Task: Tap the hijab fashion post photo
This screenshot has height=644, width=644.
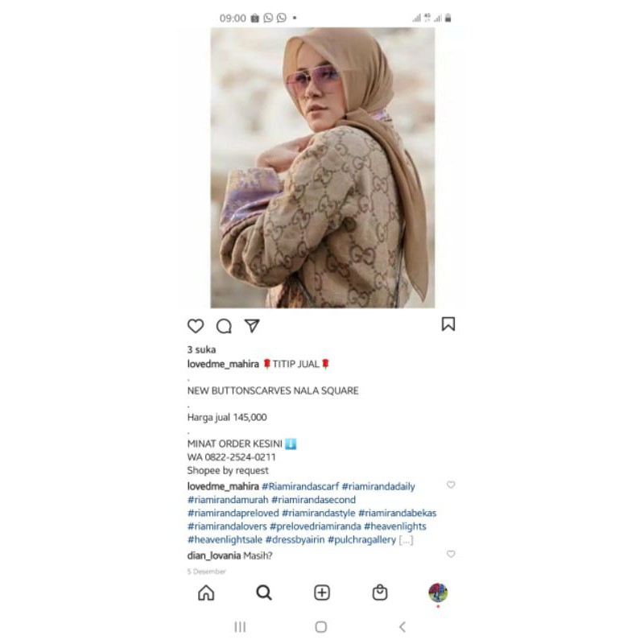Action: coord(323,167)
